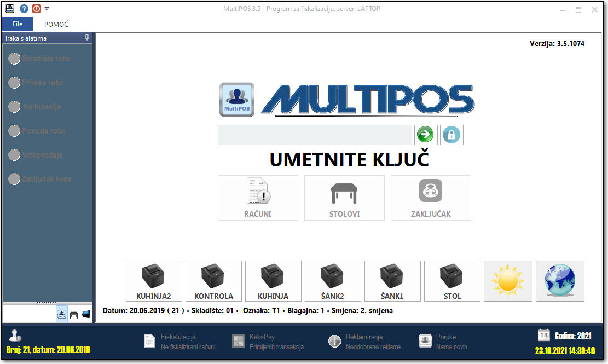Click the "Skladište: 01" status text
608x364 pixels.
212,310
